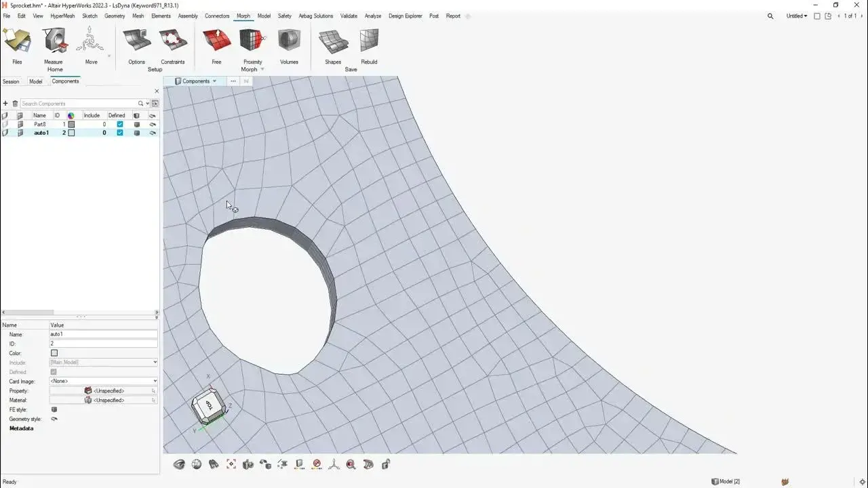
Task: Switch to the Model browser tab
Action: (x=36, y=81)
